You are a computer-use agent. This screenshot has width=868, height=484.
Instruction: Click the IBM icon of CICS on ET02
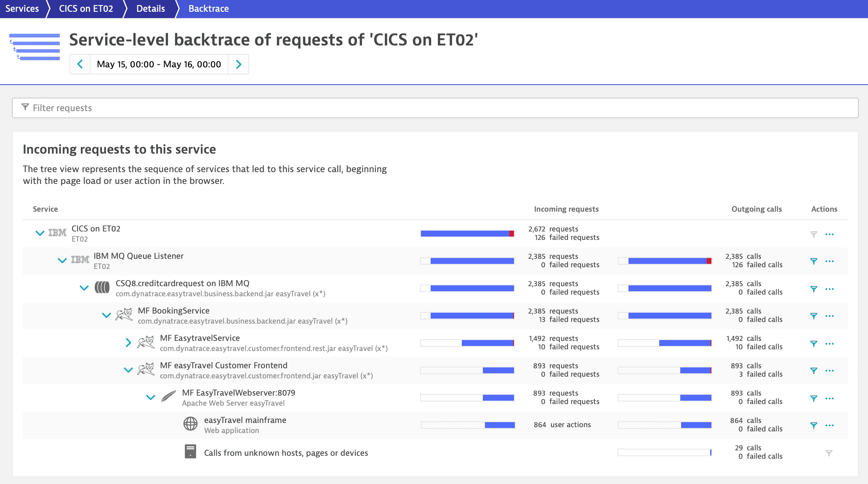point(57,233)
